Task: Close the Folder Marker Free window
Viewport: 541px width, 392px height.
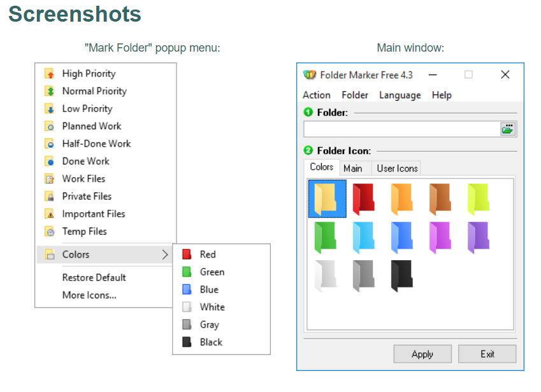Action: (505, 75)
